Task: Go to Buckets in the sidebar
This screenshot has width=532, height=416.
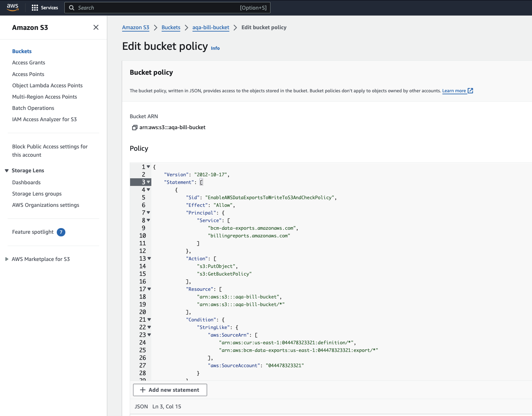Action: [x=22, y=51]
